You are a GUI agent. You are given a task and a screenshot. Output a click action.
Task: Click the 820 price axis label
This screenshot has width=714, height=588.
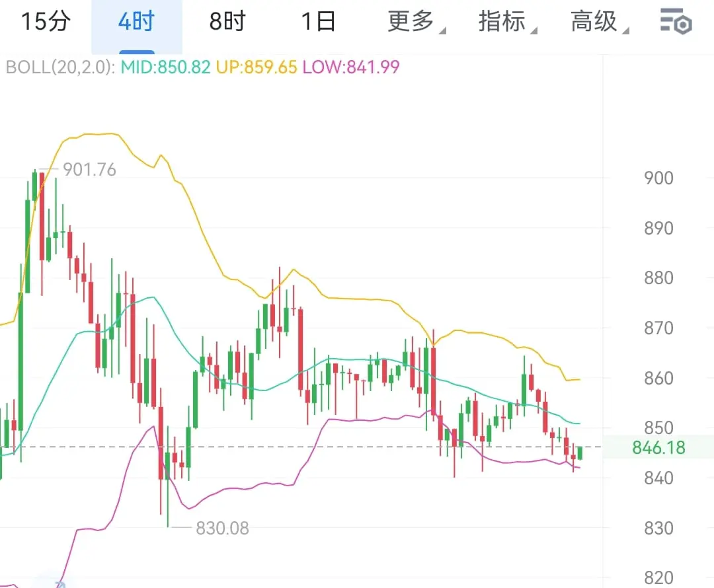click(658, 577)
